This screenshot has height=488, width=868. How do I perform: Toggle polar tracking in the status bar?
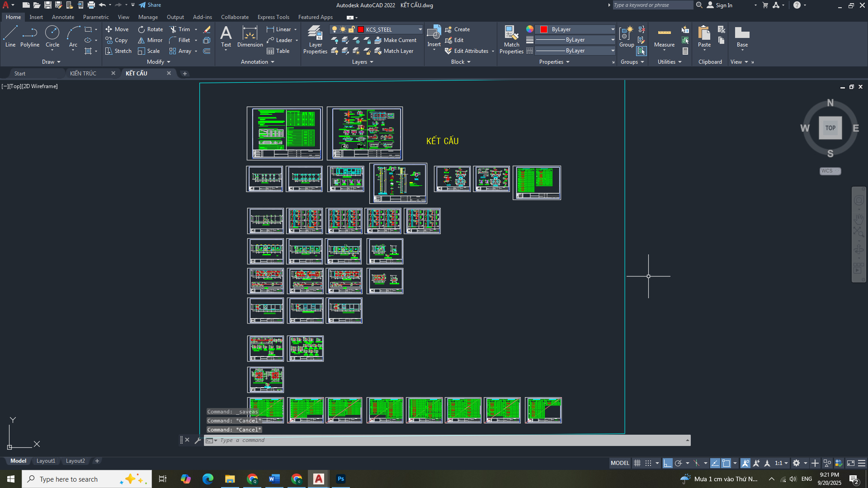tap(678, 463)
